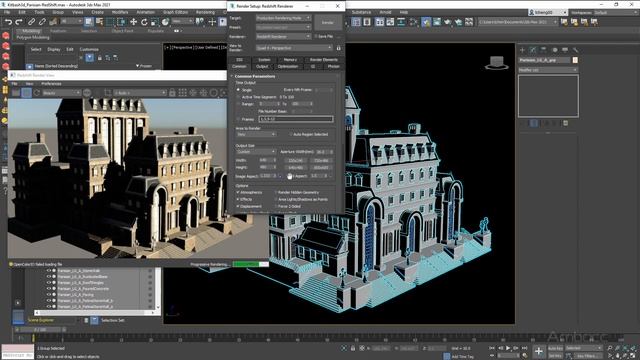640x360 pixels.
Task: Select the Select and Place tool
Action: (165, 22)
